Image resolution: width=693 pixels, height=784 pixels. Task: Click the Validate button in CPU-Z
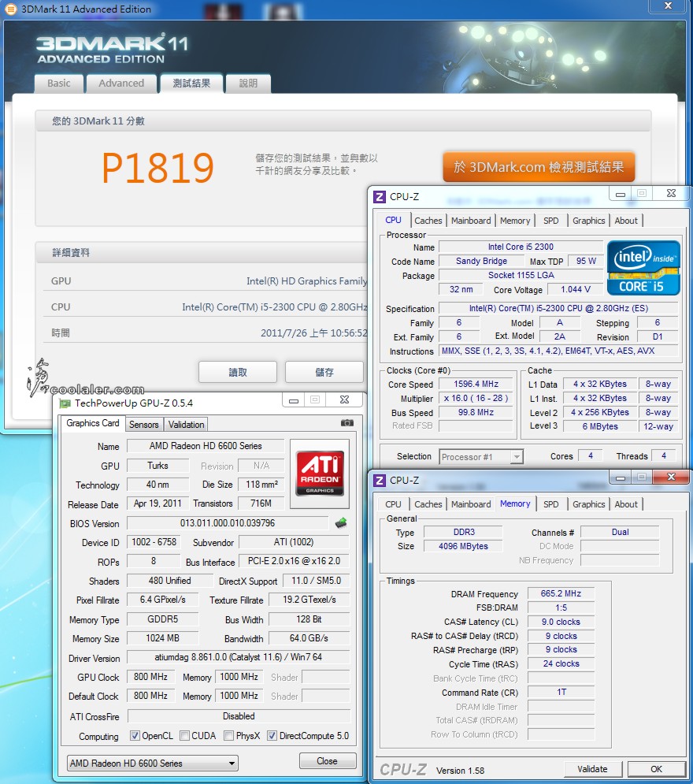tap(592, 769)
